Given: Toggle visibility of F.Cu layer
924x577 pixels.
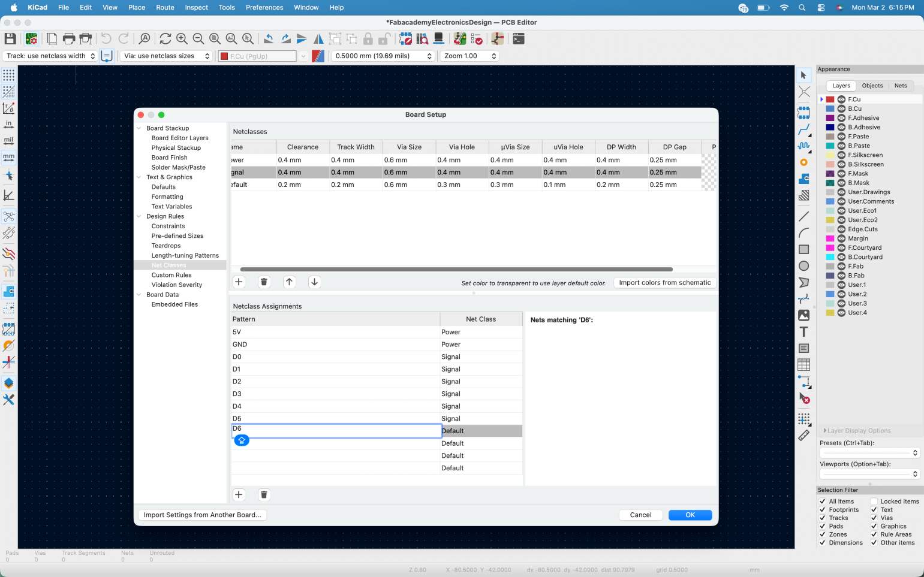Looking at the screenshot, I should [x=841, y=99].
